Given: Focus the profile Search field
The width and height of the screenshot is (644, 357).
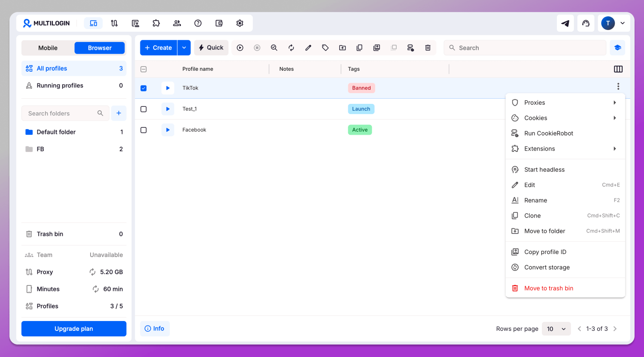Looking at the screenshot, I should [525, 48].
